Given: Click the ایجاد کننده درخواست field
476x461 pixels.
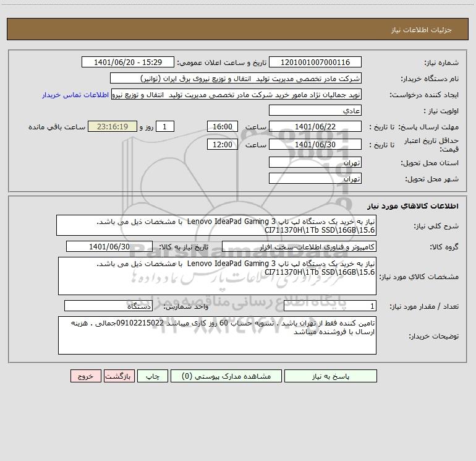Looking at the screenshot, I should [x=236, y=94].
